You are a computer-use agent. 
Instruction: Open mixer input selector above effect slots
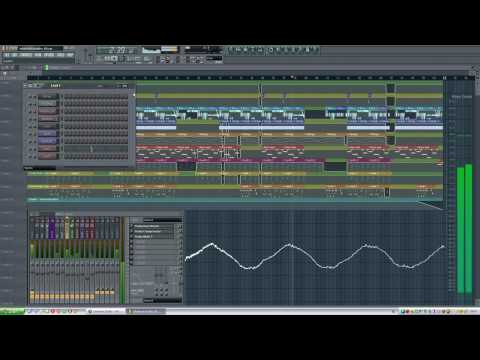click(163, 220)
